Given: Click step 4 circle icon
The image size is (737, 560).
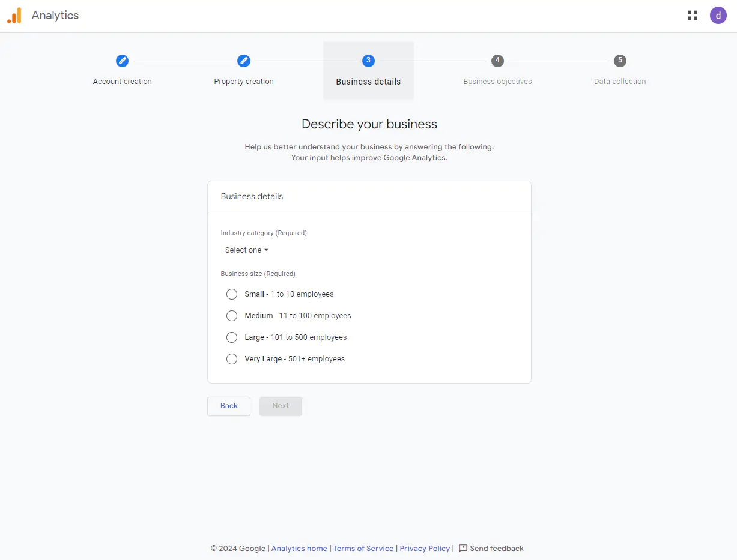Looking at the screenshot, I should point(497,61).
